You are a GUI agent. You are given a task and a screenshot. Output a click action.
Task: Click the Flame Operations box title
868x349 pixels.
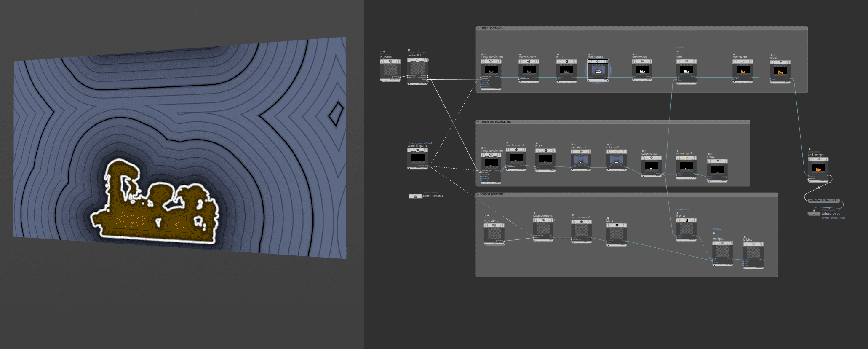pyautogui.click(x=491, y=28)
